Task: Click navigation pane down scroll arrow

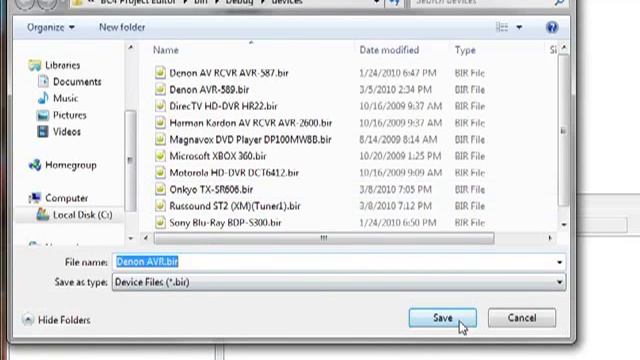Action: (131, 238)
